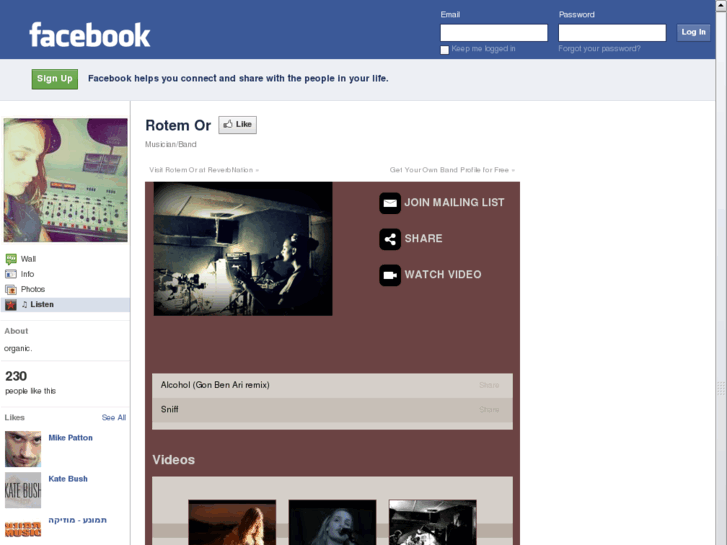This screenshot has height=545, width=727.
Task: Focus the Email input field
Action: pyautogui.click(x=494, y=33)
